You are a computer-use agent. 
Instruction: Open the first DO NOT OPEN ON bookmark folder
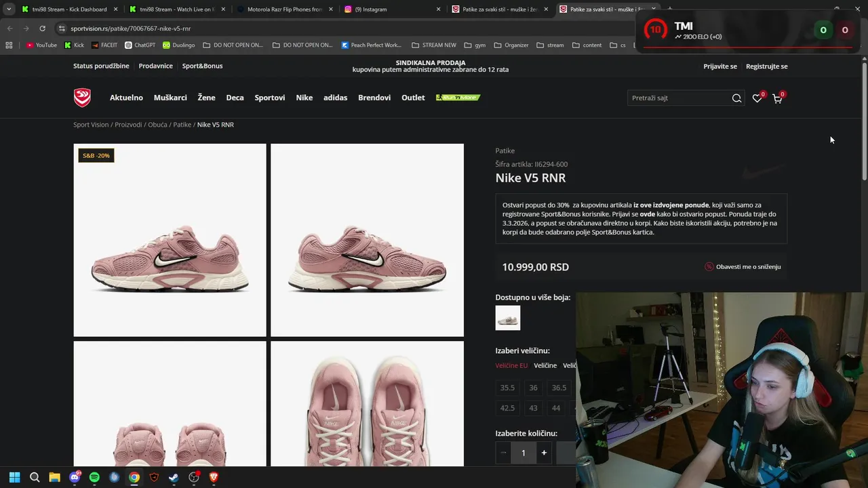(233, 45)
